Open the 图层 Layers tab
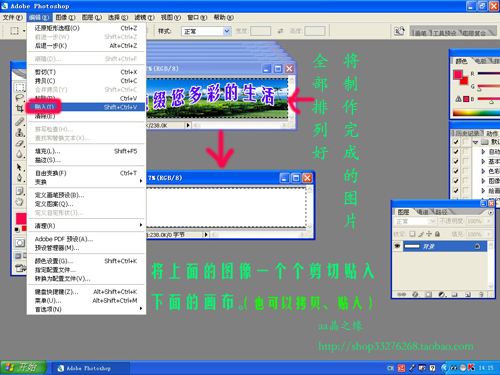 click(x=403, y=212)
